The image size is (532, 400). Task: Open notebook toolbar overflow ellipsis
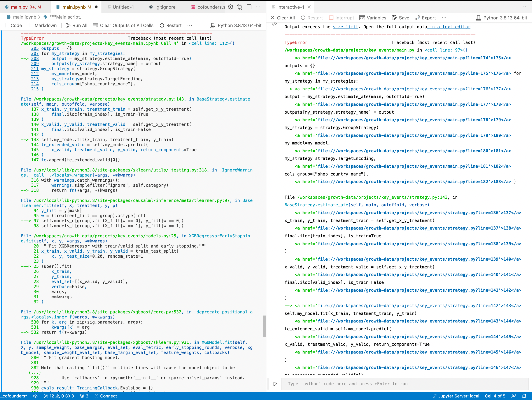pyautogui.click(x=190, y=25)
